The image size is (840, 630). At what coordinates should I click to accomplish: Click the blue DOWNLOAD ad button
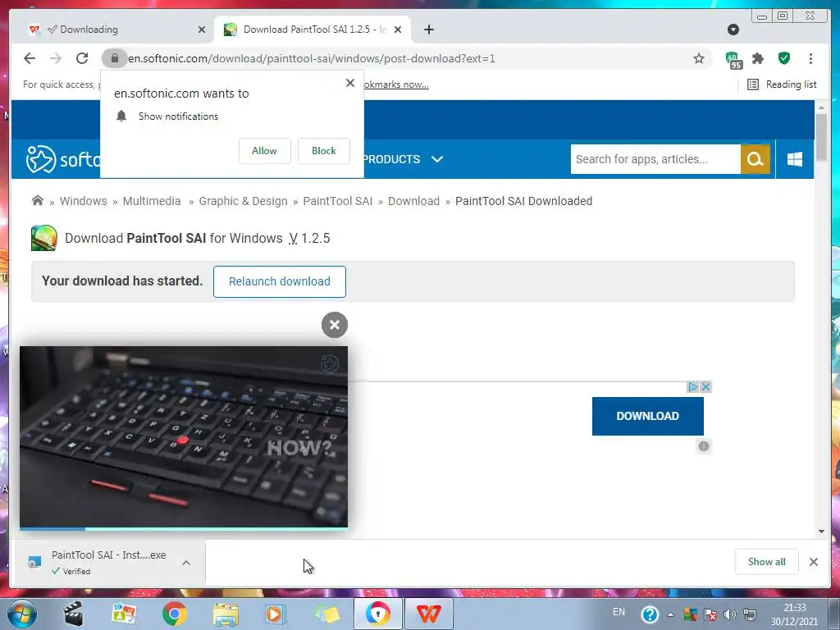pyautogui.click(x=648, y=416)
